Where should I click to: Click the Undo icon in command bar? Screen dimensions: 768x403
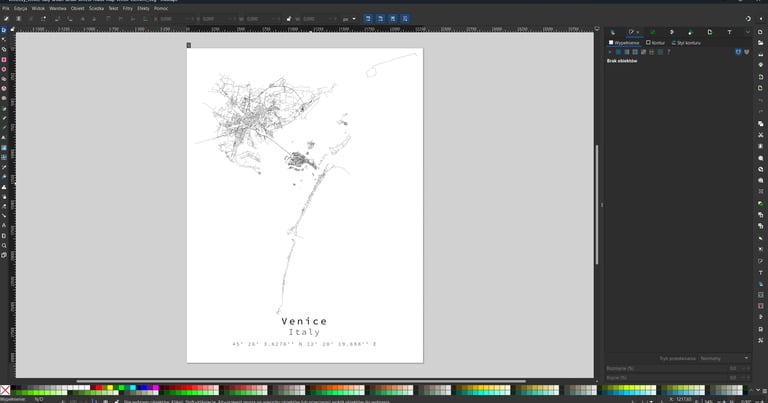pos(761,100)
